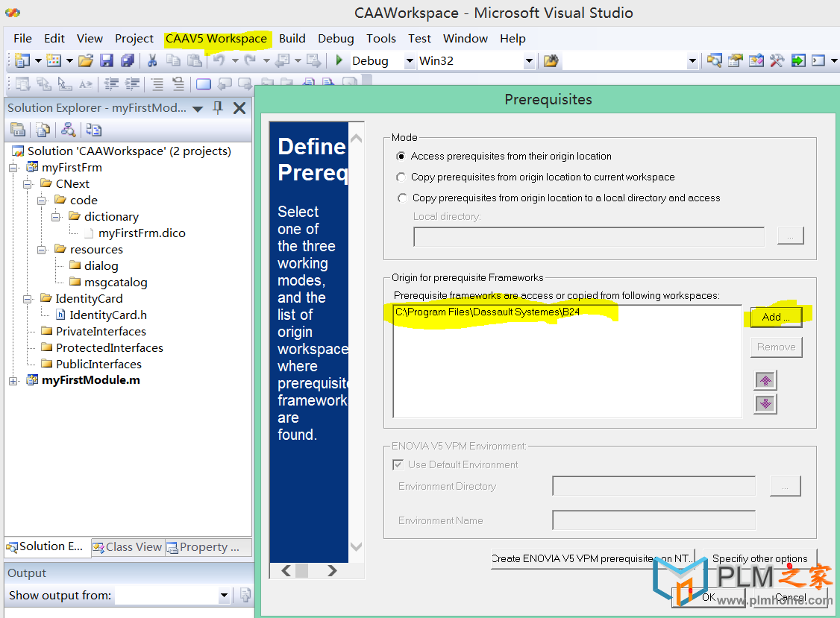Select myFirstFrm.dico in Solution Explorer
840x618 pixels.
142,233
